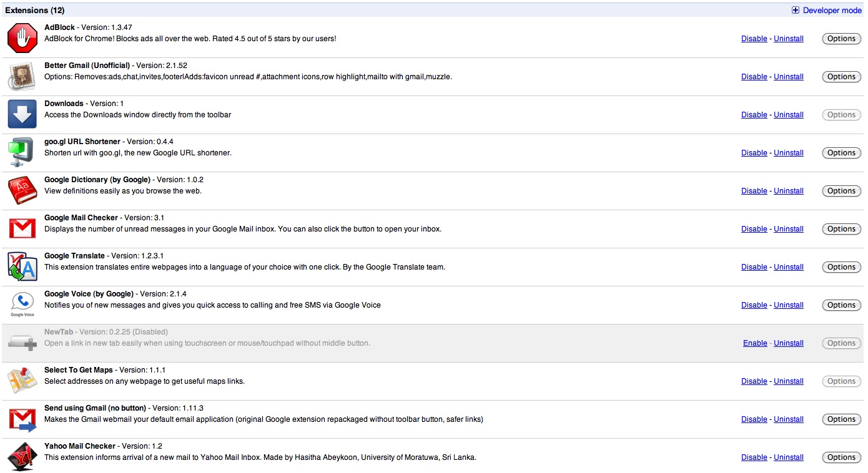Click the Better Gmail (Unofficial) title
This screenshot has height=473, width=868.
point(87,66)
